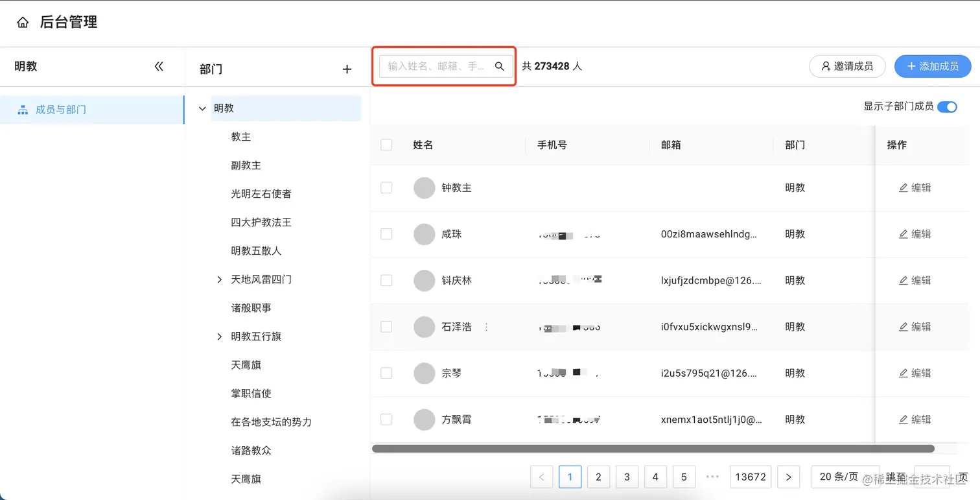Open more options dots beside 石泽浩

(486, 327)
